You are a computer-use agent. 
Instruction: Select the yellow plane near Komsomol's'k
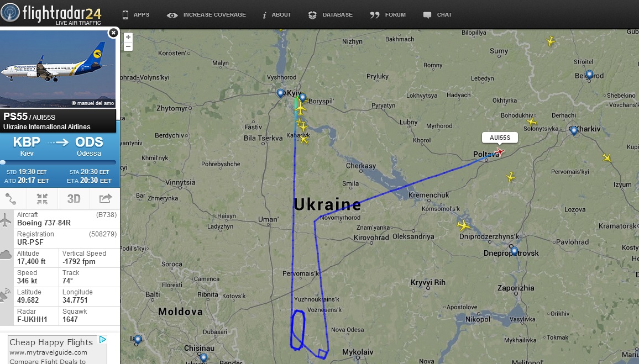coord(463,225)
